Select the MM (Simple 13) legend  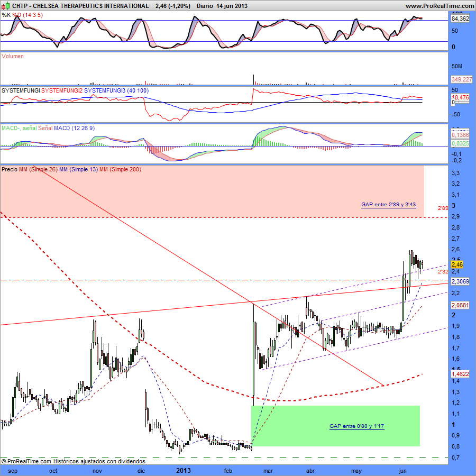pyautogui.click(x=79, y=169)
